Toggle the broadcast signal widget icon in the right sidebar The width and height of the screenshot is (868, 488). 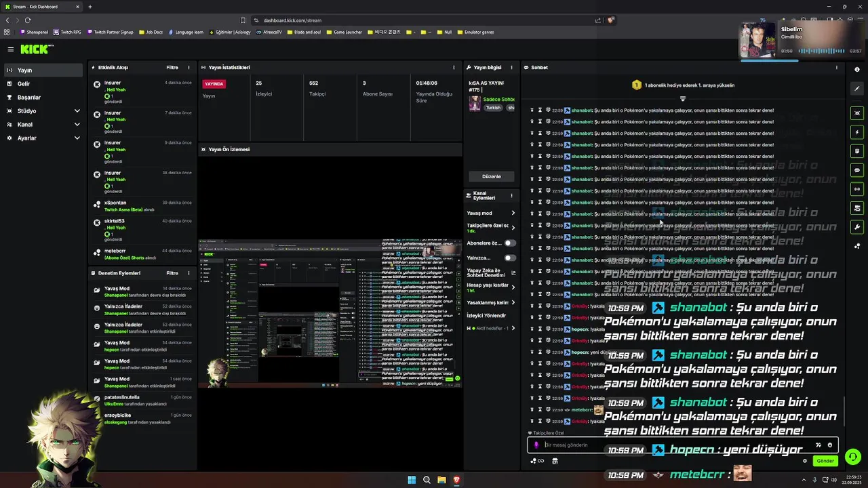point(857,189)
